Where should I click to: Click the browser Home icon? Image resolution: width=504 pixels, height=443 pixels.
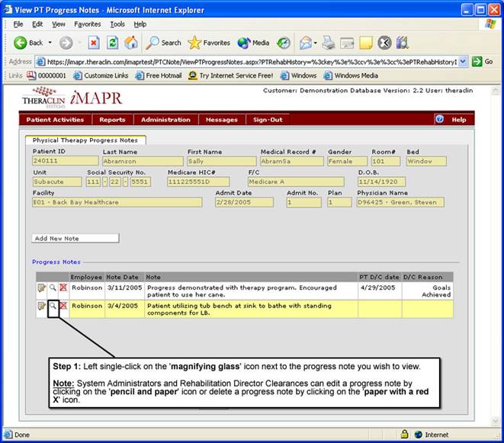(x=131, y=43)
